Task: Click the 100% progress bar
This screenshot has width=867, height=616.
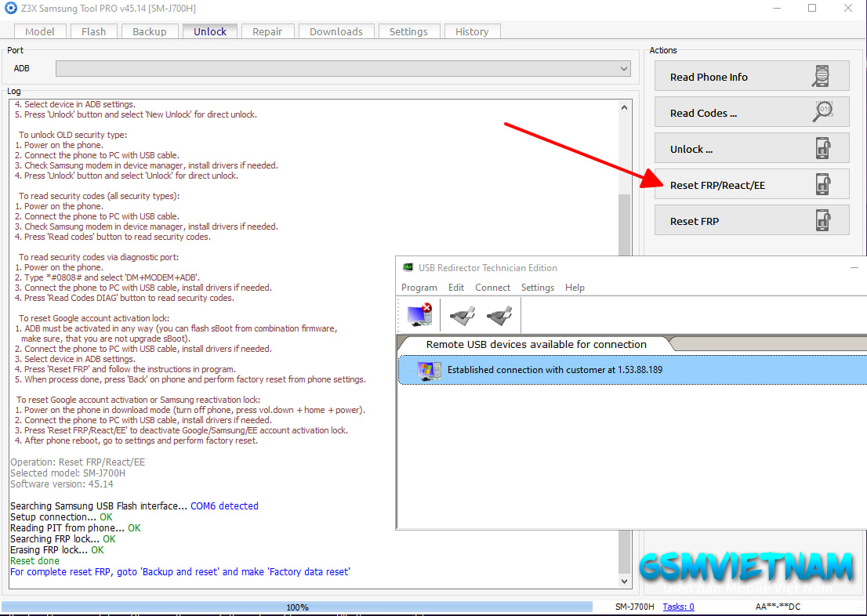Action: (x=297, y=607)
